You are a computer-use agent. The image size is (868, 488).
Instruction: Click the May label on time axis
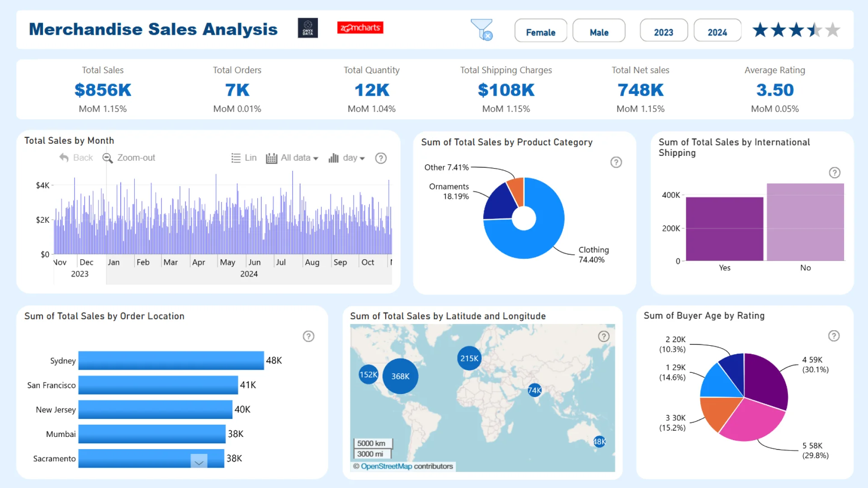coord(227,262)
